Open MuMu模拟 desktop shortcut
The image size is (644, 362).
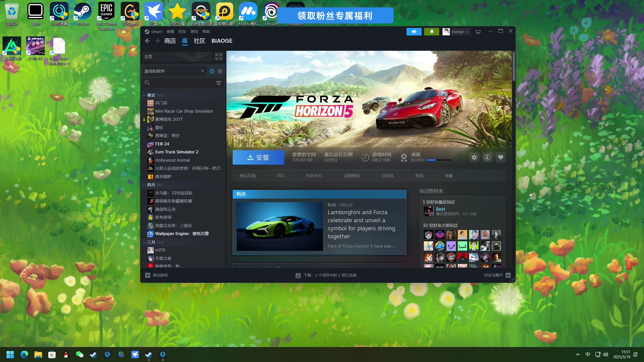click(x=248, y=14)
